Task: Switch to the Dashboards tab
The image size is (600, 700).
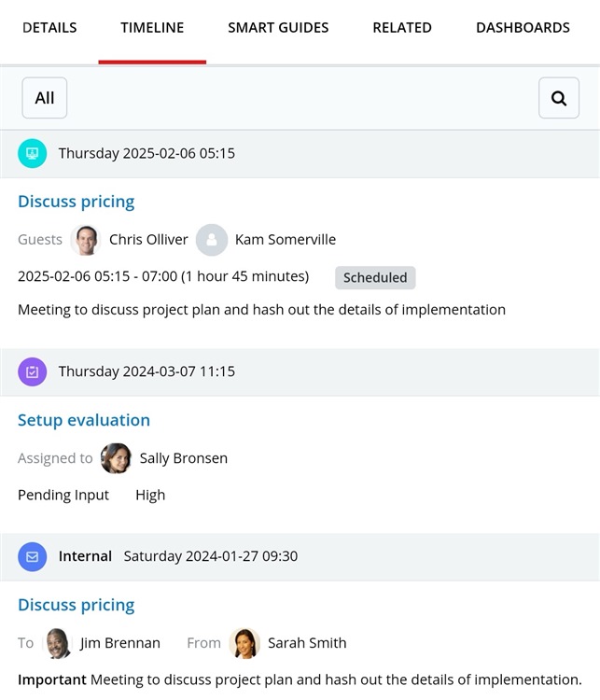Action: click(523, 28)
